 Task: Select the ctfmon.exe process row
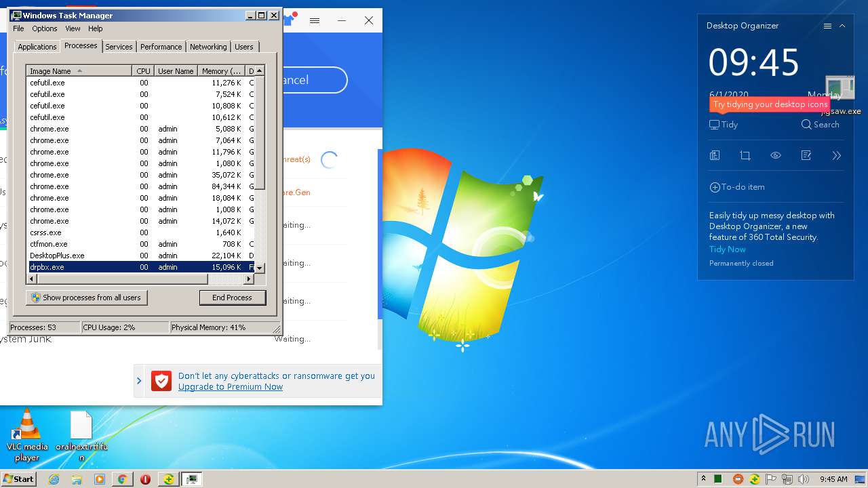pos(141,244)
